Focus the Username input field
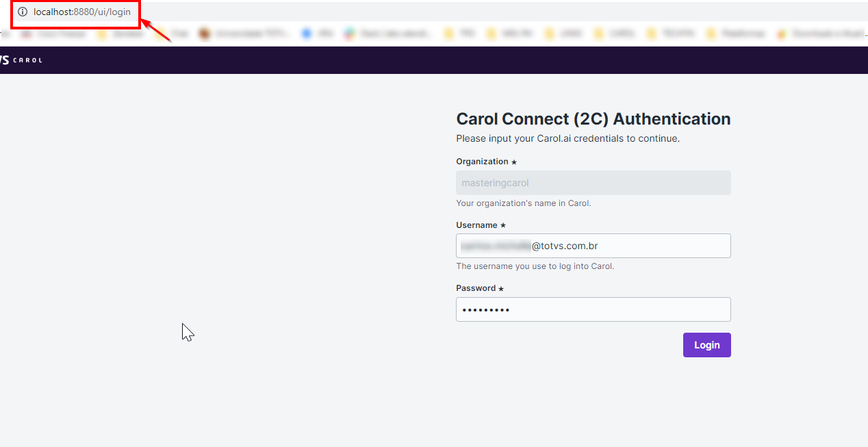The height and width of the screenshot is (447, 868). click(593, 246)
